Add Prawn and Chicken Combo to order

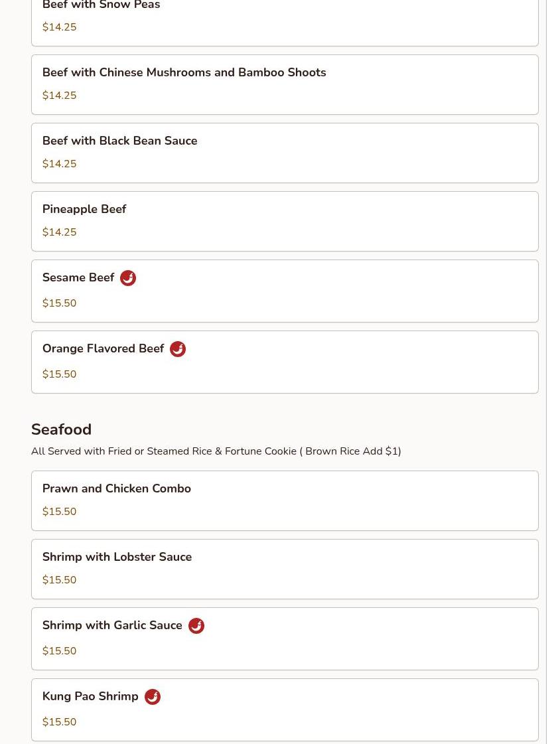coord(116,488)
